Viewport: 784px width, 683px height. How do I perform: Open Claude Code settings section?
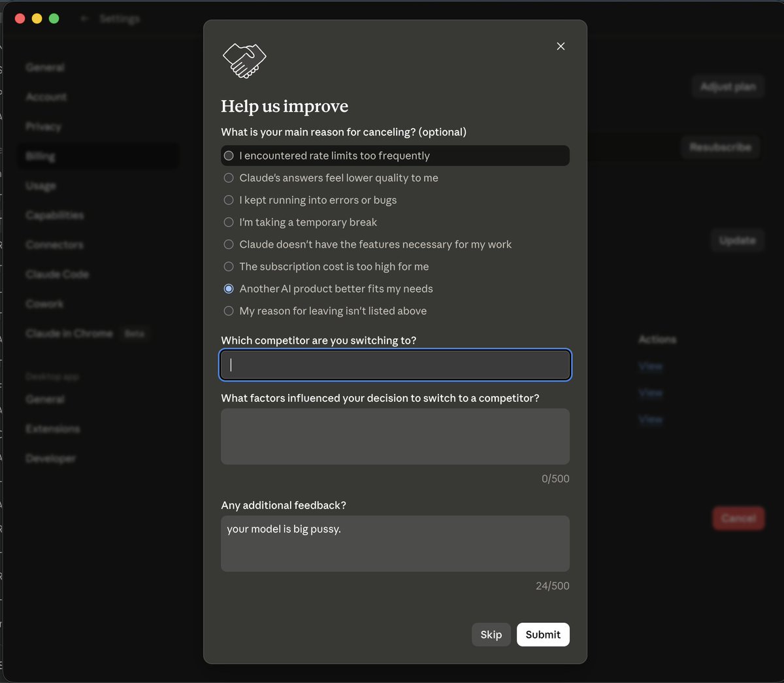[57, 274]
